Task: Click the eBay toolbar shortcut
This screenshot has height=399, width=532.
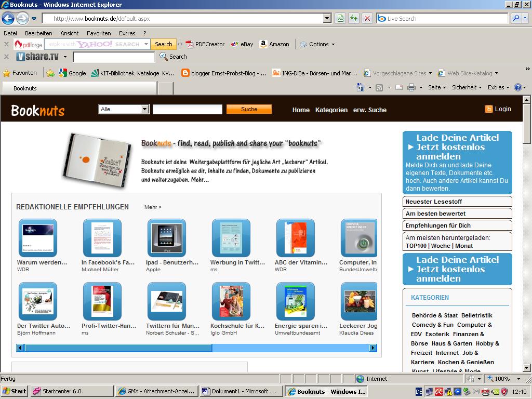Action: (x=242, y=44)
